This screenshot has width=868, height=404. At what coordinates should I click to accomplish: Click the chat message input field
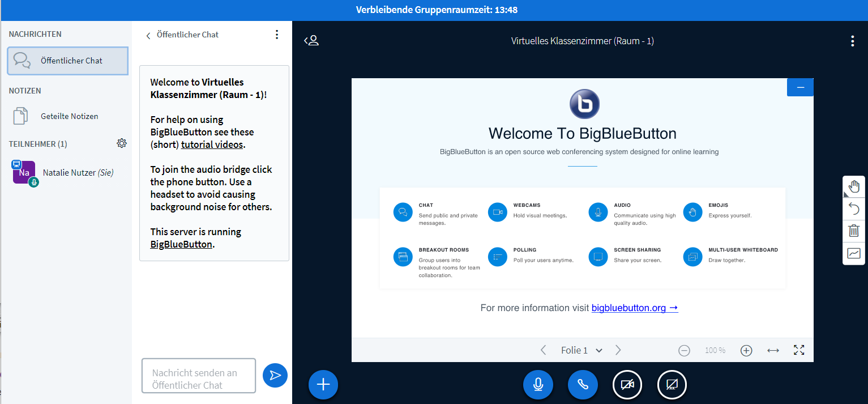tap(199, 376)
